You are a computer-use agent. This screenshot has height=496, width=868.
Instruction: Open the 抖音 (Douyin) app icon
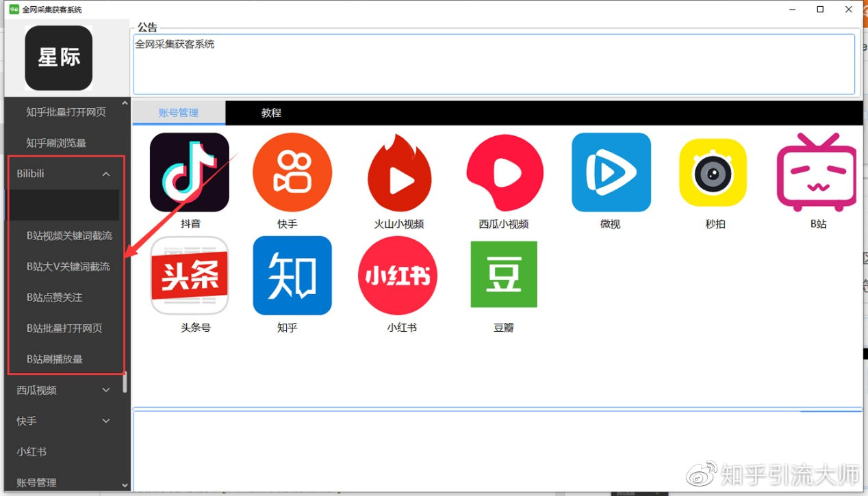[190, 172]
